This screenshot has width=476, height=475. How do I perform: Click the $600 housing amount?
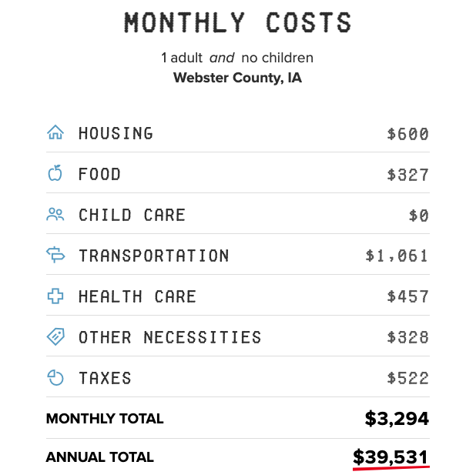[x=407, y=134]
